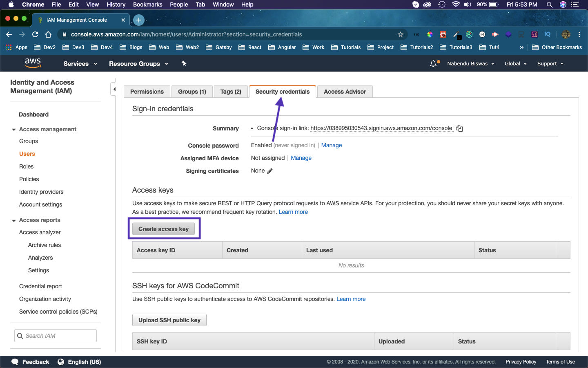Open Credential report in sidebar
Image resolution: width=588 pixels, height=368 pixels.
coord(41,286)
